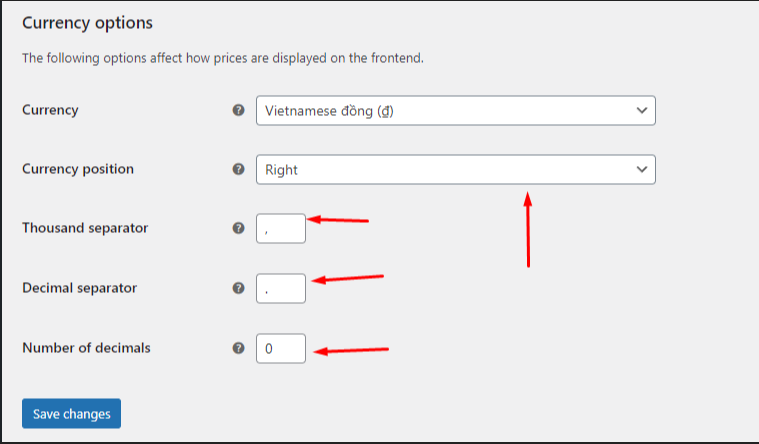This screenshot has height=444, width=759.
Task: Focus the Thousand separator comma field
Action: pyautogui.click(x=281, y=229)
